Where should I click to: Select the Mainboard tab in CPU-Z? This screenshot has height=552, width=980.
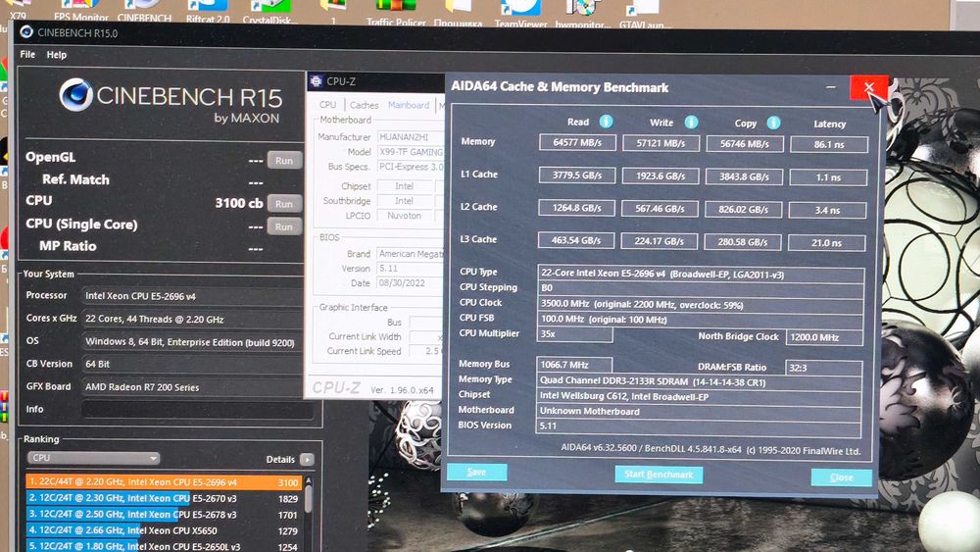point(409,105)
